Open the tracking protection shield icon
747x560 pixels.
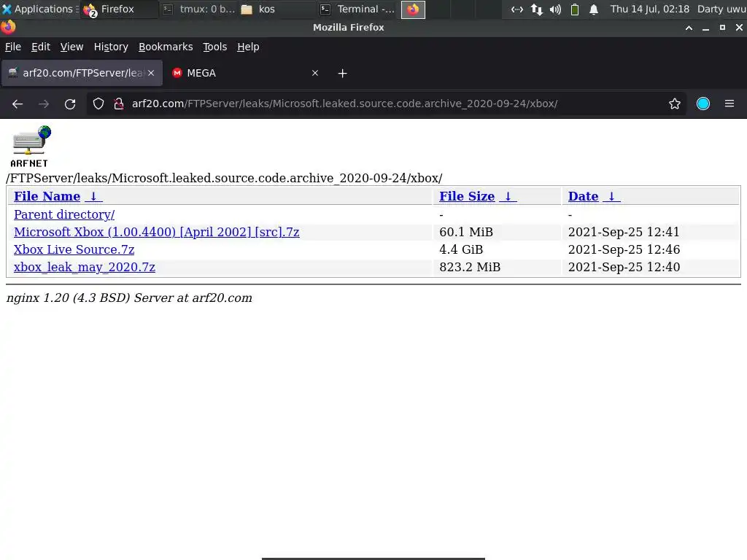pyautogui.click(x=98, y=104)
